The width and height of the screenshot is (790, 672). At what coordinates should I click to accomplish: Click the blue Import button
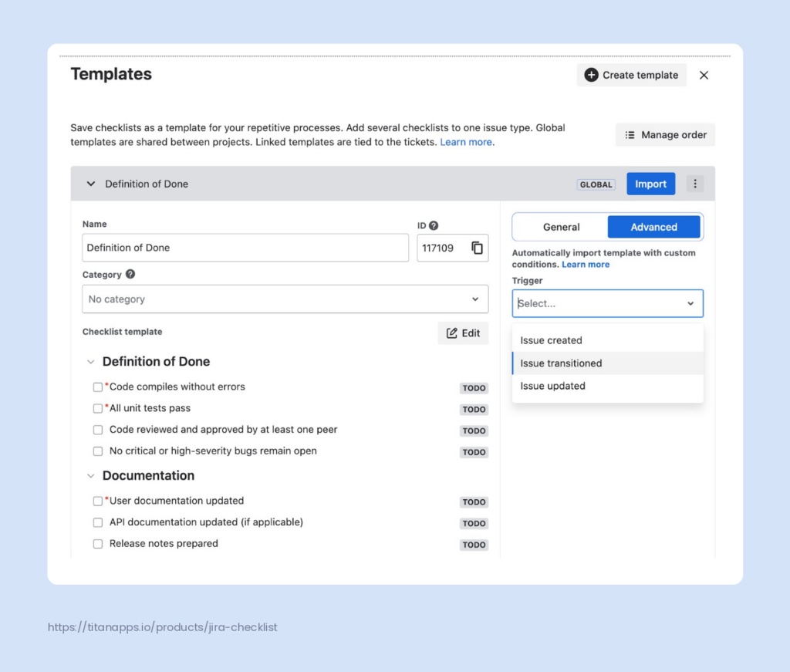(x=650, y=184)
